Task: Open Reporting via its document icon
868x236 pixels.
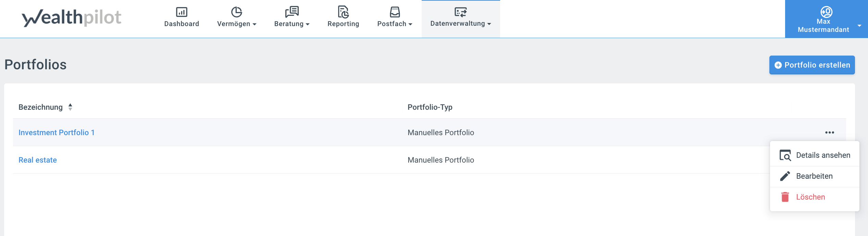Action: point(343,12)
